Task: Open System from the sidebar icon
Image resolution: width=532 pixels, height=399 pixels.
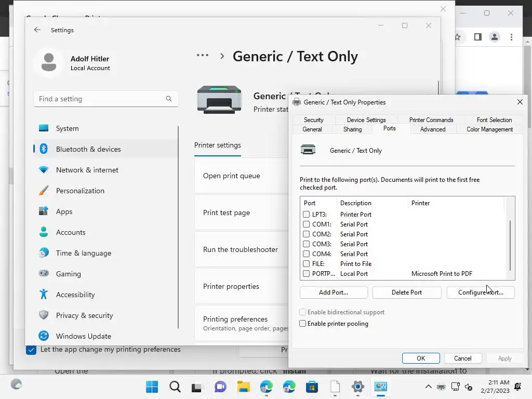Action: pos(44,128)
